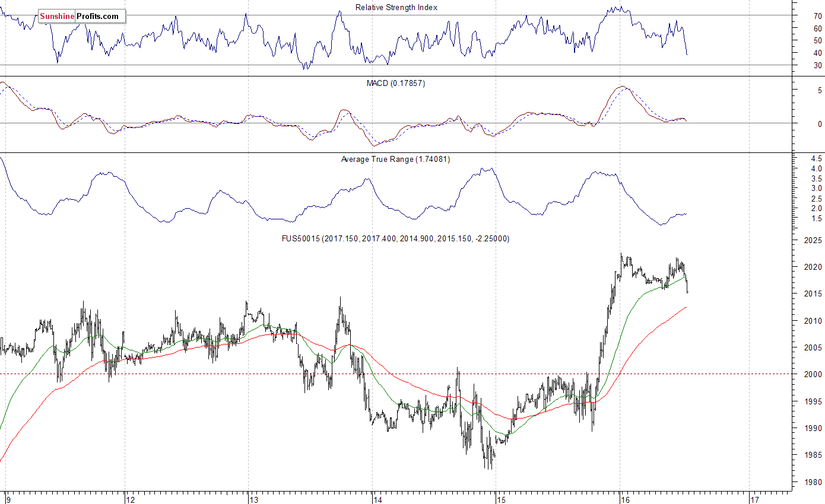
Task: Click the 2000 price scale value
Action: (x=813, y=375)
